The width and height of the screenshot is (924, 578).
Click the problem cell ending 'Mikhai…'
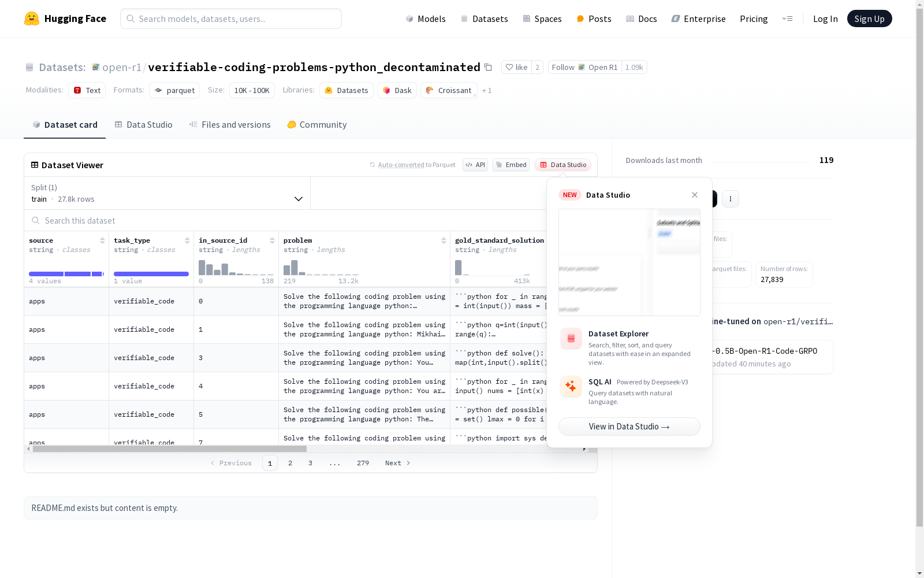coord(364,329)
